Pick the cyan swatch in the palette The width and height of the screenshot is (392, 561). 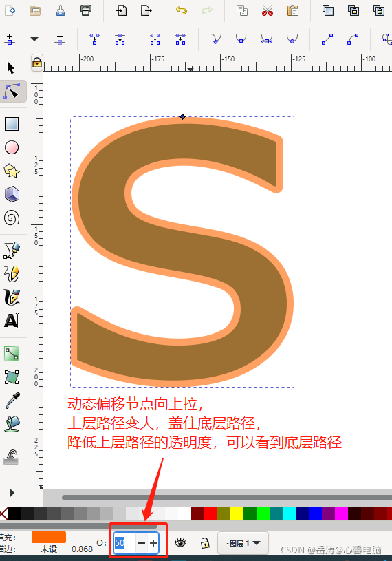(289, 514)
